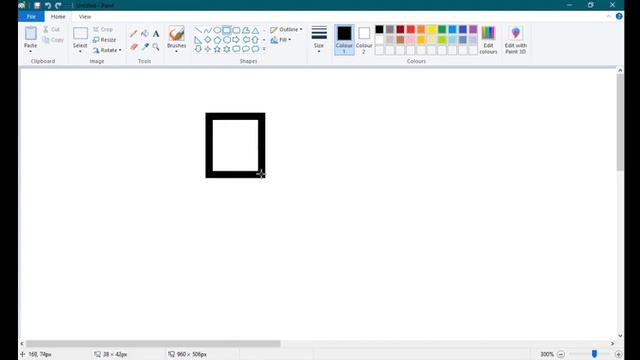The image size is (640, 360).
Task: Collapse the ribbon with the chevron
Action: point(609,16)
